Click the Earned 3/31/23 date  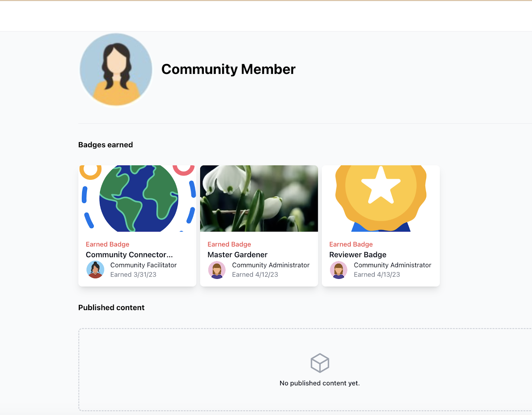pyautogui.click(x=133, y=275)
